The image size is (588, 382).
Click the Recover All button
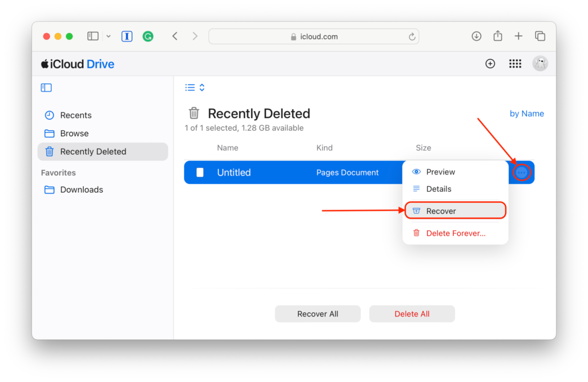pyautogui.click(x=318, y=314)
